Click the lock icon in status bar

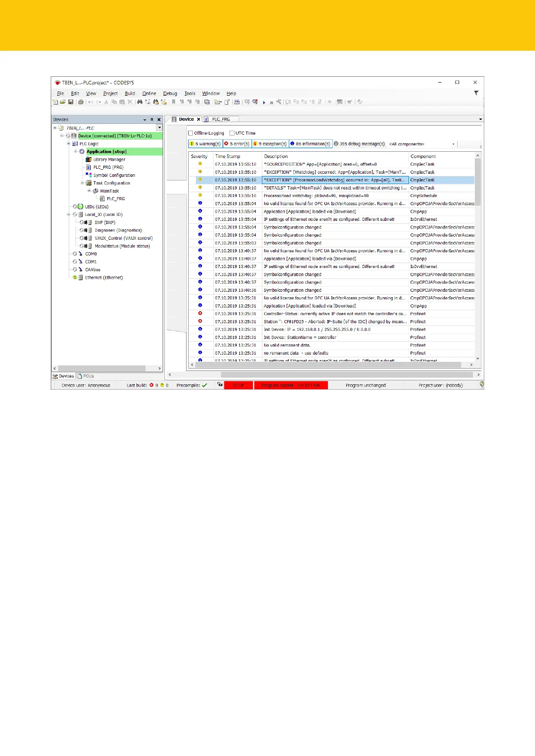click(220, 384)
